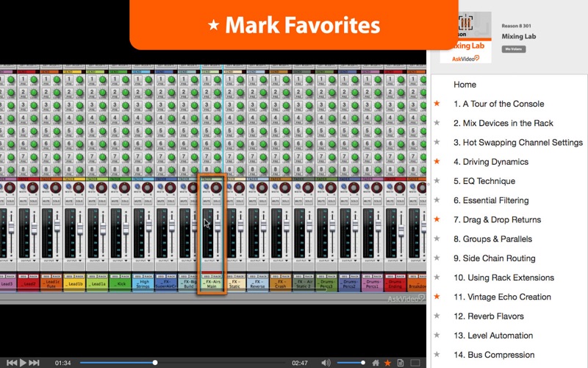
Task: Select the Drums-Percs2 channel label
Action: pyautogui.click(x=349, y=284)
